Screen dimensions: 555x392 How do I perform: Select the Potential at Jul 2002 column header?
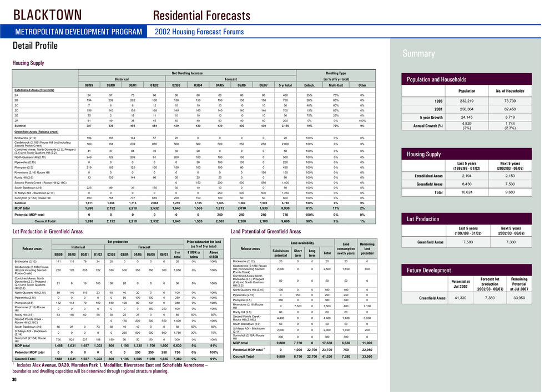click(461, 284)
